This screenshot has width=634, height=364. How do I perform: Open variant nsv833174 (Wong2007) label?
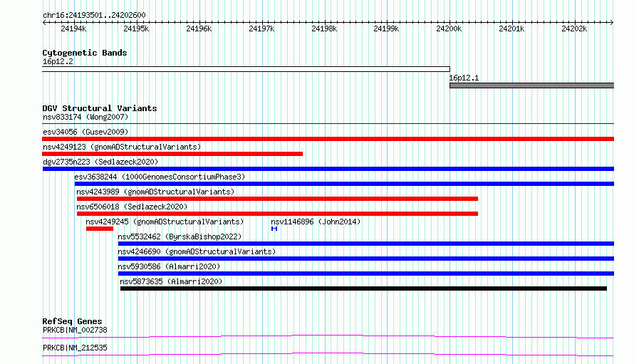[x=85, y=117]
